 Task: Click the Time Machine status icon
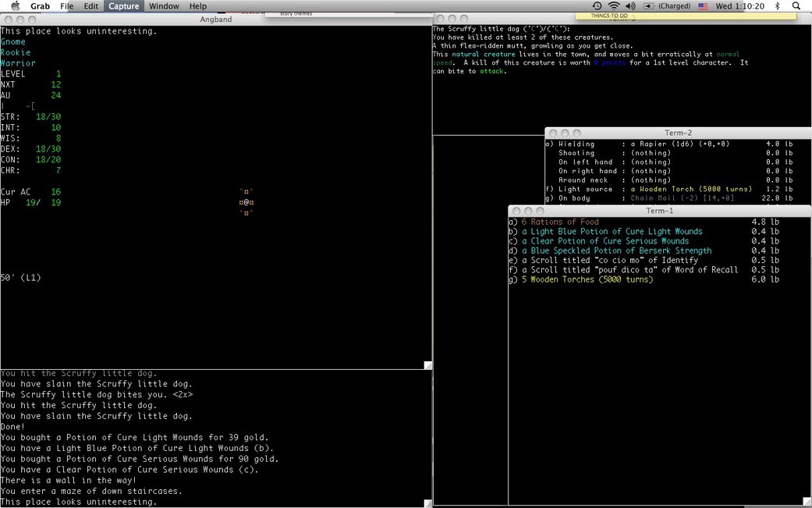[x=597, y=6]
